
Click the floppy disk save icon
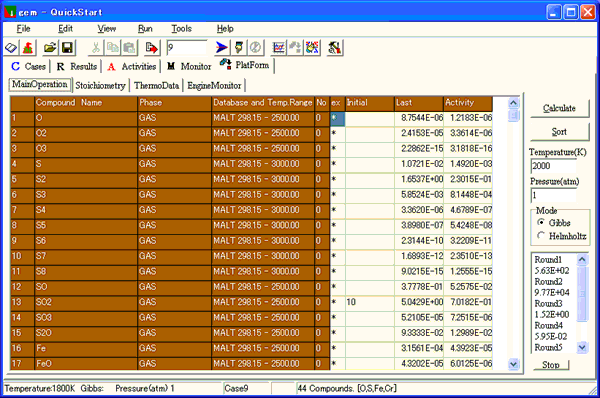[x=67, y=48]
